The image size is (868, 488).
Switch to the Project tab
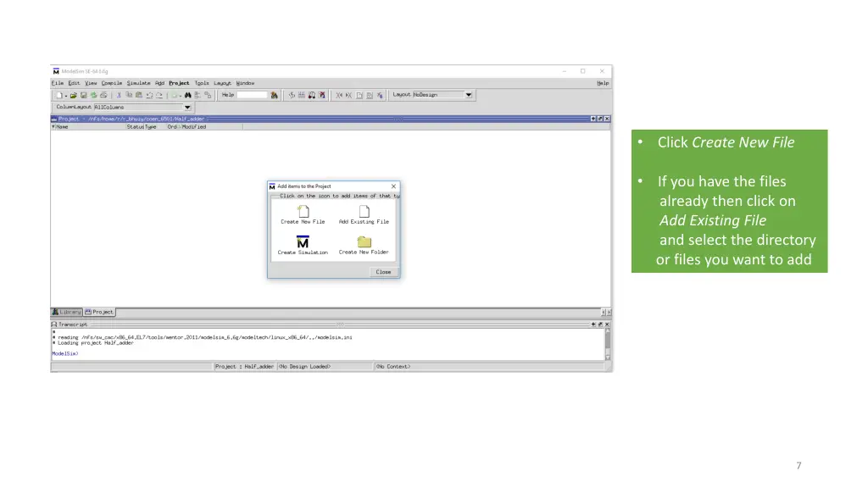(x=100, y=312)
